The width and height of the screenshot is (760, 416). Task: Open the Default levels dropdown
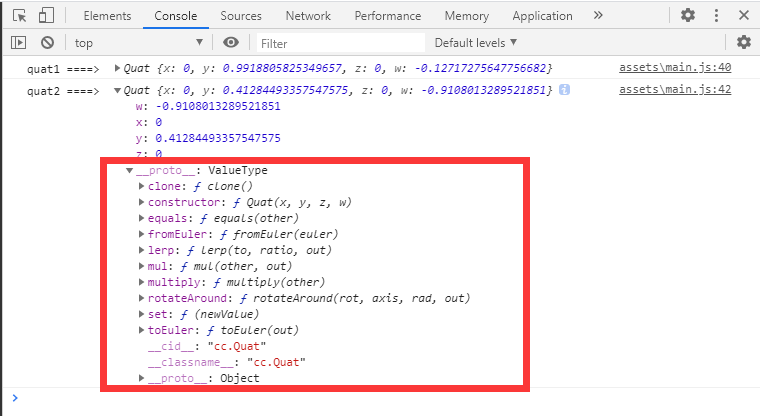tap(476, 42)
